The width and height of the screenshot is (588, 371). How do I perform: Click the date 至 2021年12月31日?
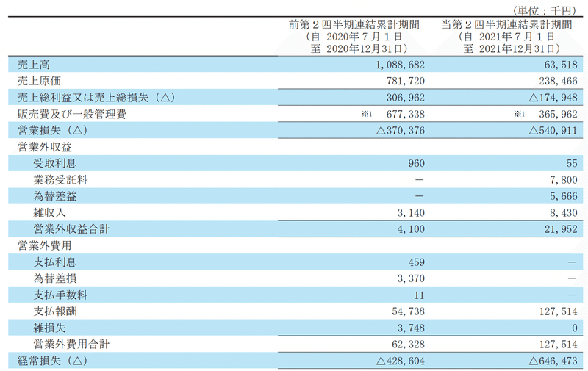tap(511, 48)
